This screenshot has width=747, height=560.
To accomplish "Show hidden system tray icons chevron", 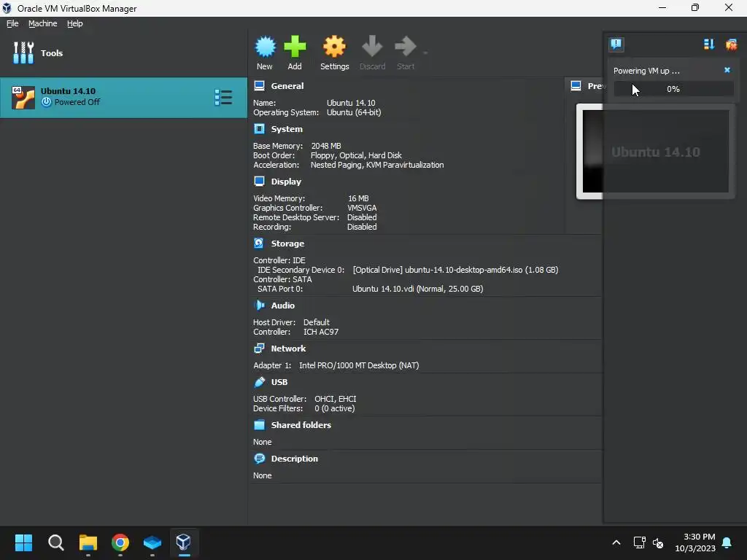I will 616,542.
